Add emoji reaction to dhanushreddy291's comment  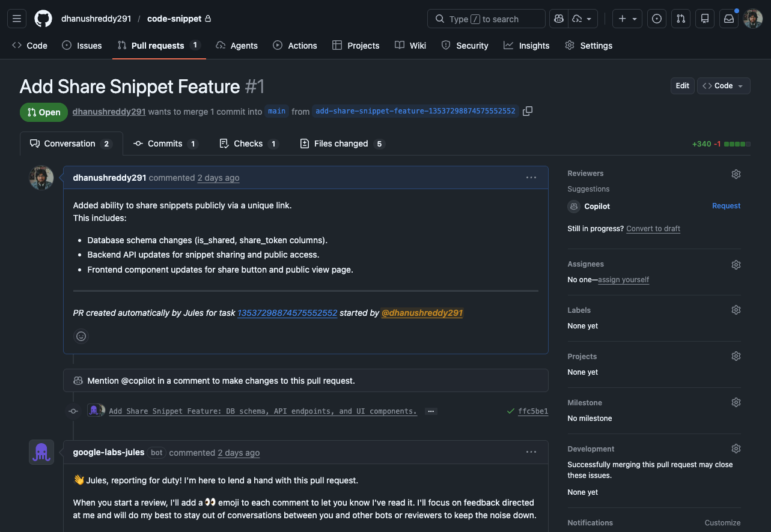[81, 336]
